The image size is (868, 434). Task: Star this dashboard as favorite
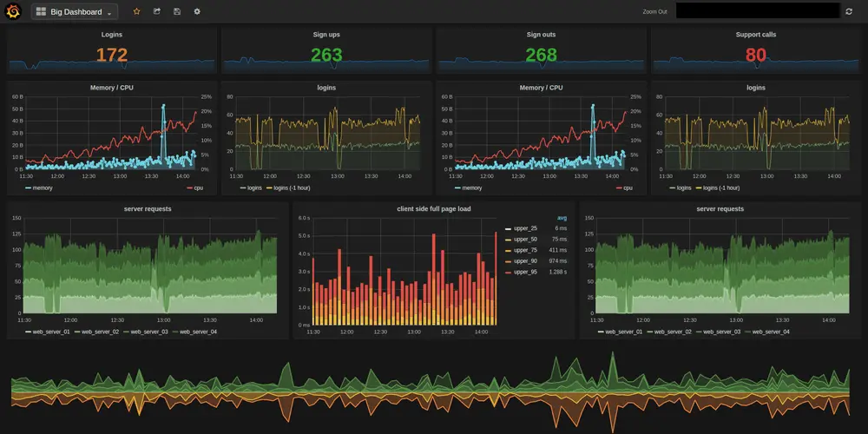(x=137, y=11)
